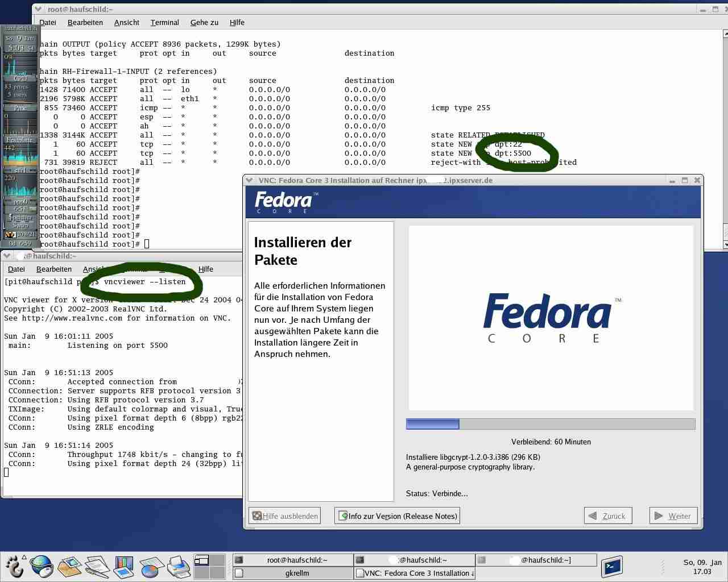
Task: Open Terminal menu in root terminal
Action: click(164, 22)
